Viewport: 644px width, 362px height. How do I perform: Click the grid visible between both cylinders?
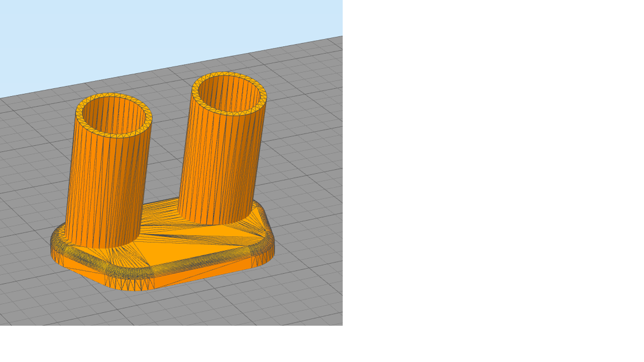click(x=165, y=168)
